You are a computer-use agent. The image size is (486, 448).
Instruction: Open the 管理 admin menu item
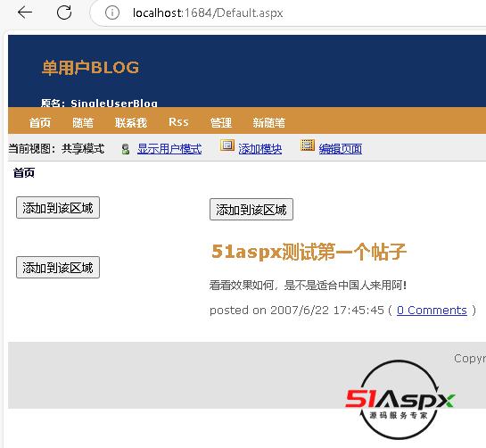tap(220, 122)
